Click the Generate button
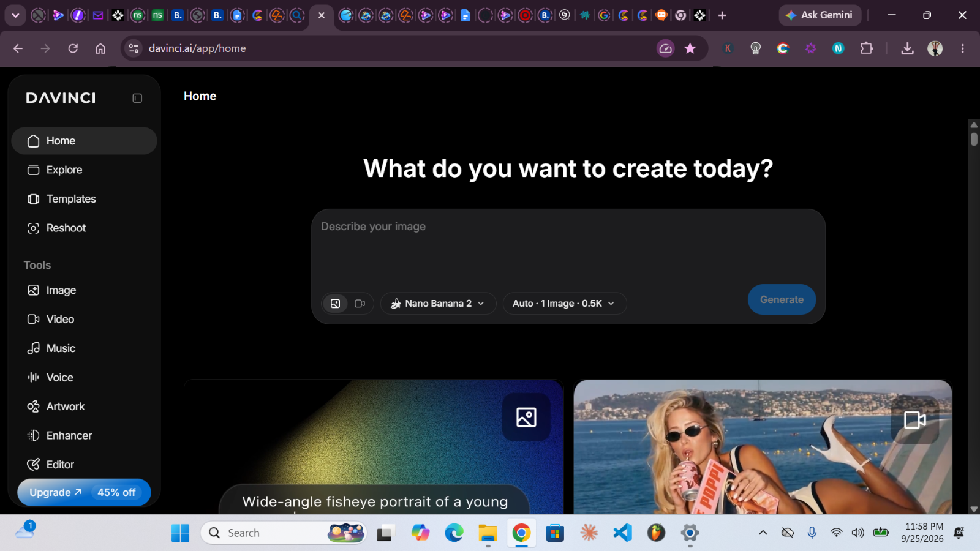Viewport: 980px width, 551px height. pyautogui.click(x=782, y=299)
